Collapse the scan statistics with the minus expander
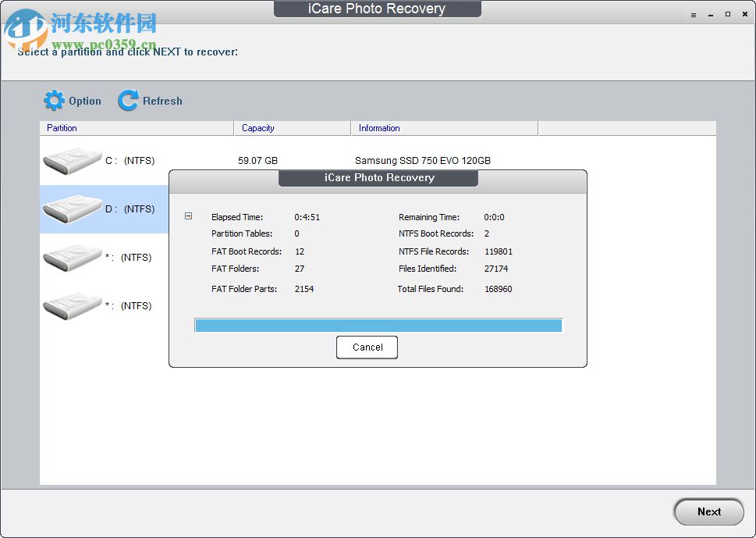Screen dimensions: 756x538 pyautogui.click(x=188, y=217)
